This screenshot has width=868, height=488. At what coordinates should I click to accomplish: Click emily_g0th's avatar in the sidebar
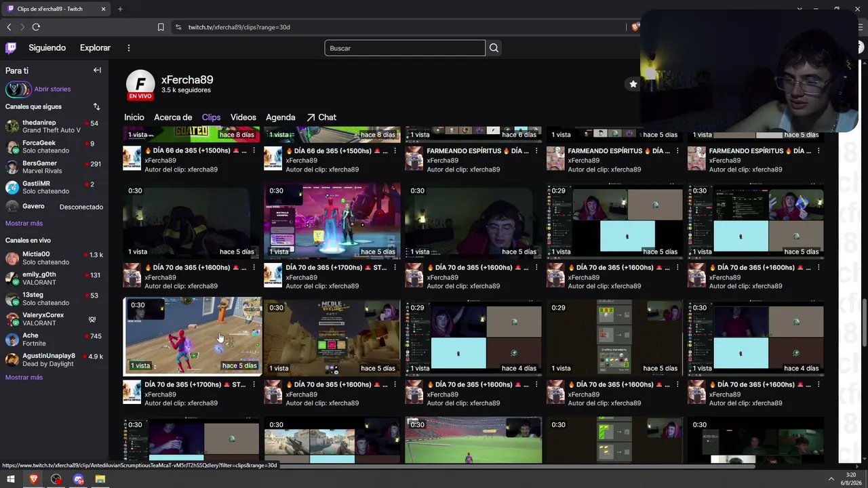12,279
